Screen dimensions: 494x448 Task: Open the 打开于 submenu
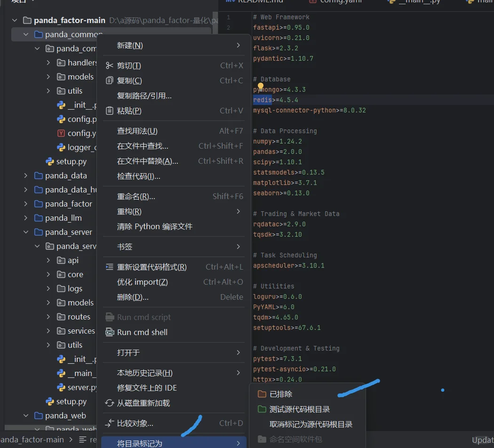point(174,352)
